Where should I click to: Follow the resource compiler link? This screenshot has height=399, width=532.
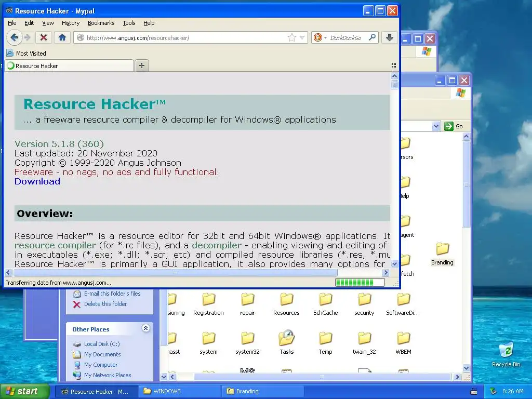55,245
